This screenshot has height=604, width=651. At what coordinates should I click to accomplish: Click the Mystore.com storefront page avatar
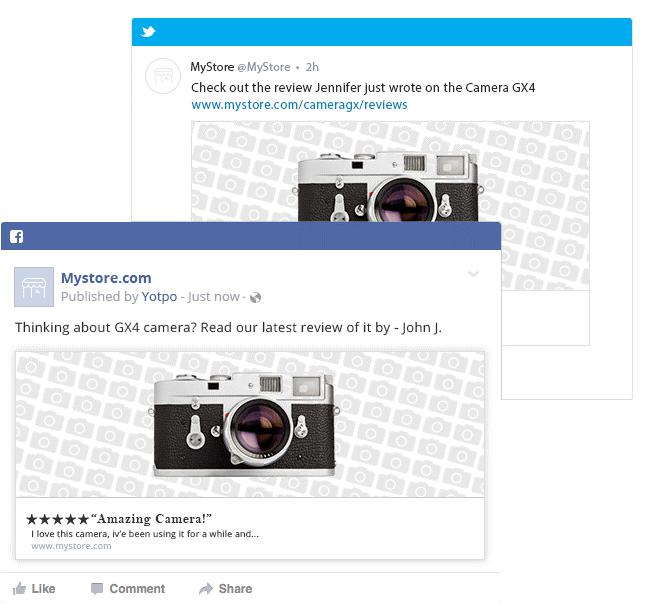(x=34, y=287)
